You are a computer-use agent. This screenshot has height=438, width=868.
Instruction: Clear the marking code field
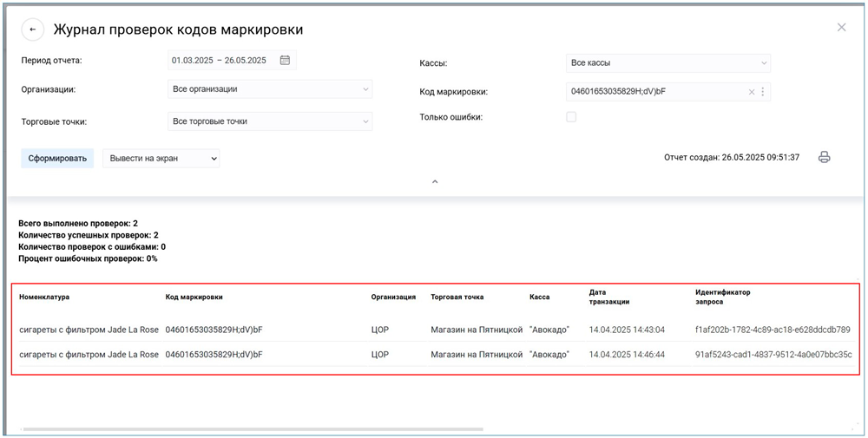(x=752, y=92)
